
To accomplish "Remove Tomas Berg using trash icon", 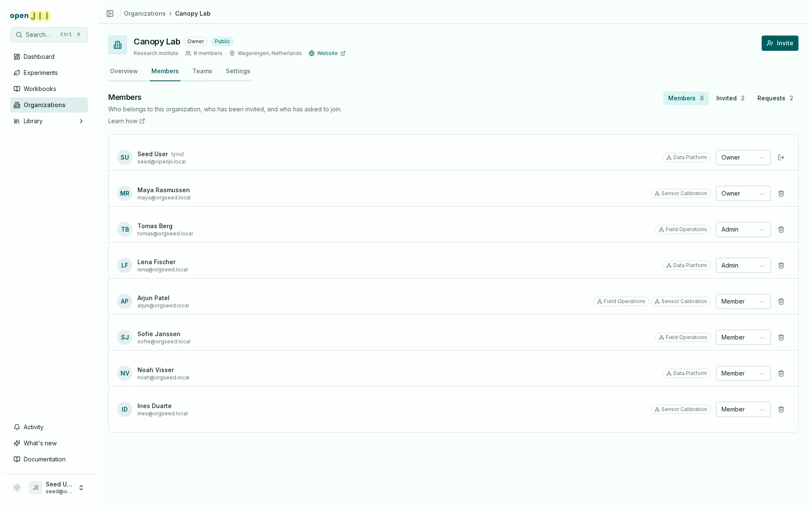I will [x=781, y=229].
